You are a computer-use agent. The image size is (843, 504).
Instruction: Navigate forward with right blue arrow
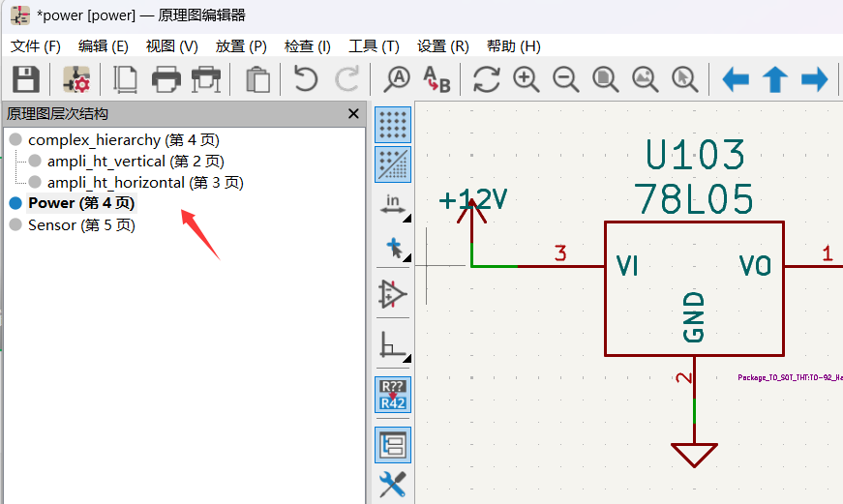pos(815,79)
